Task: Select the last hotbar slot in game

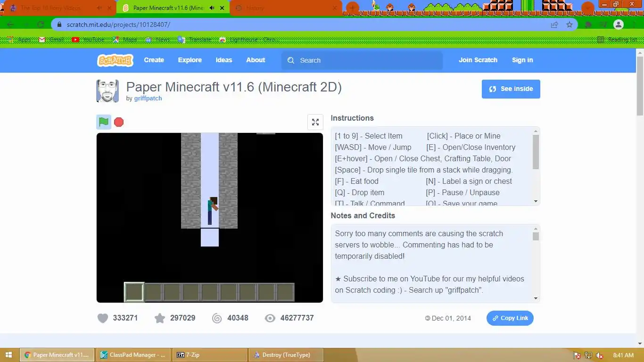Action: (285, 292)
